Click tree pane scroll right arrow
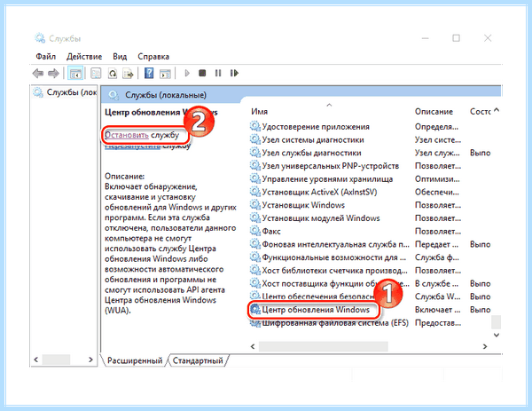532x411 pixels. 90,360
